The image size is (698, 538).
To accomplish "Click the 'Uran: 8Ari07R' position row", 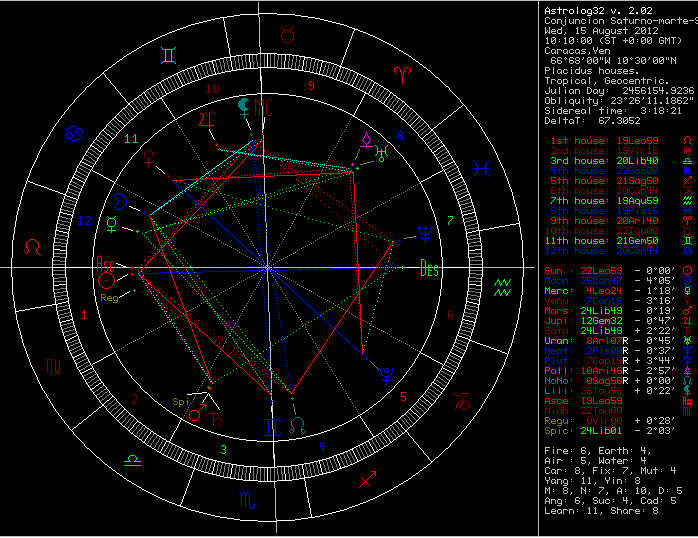I will pyautogui.click(x=616, y=341).
